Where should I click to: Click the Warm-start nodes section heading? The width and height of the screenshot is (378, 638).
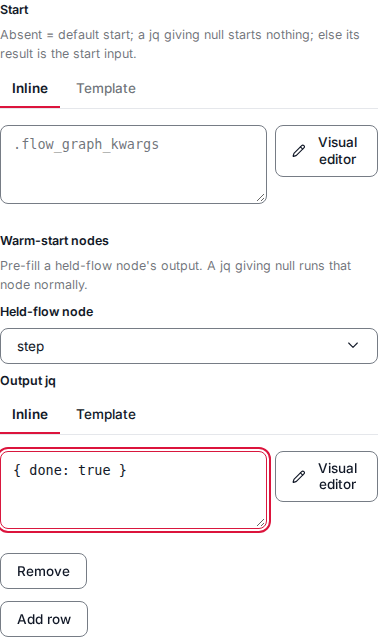55,240
